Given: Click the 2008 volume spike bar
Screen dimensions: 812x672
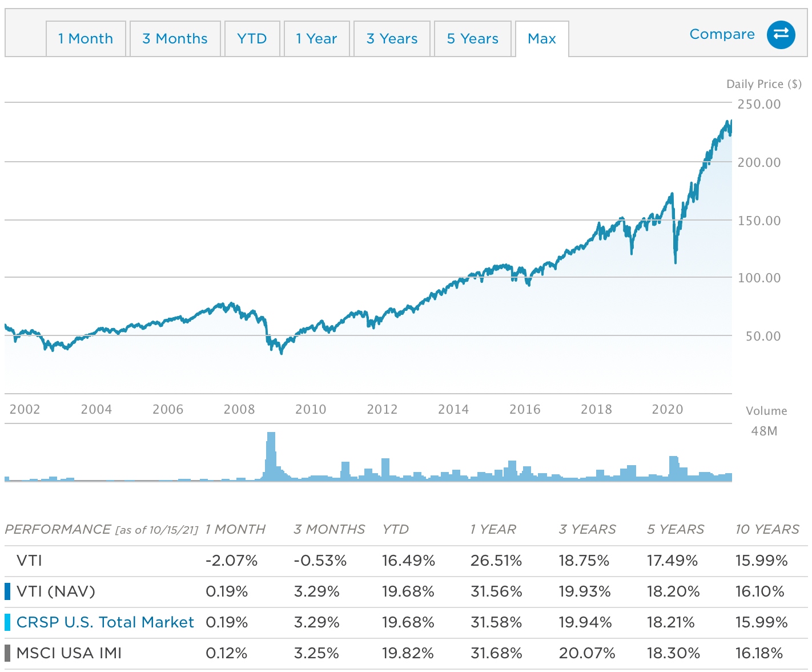Looking at the screenshot, I should pyautogui.click(x=271, y=457).
